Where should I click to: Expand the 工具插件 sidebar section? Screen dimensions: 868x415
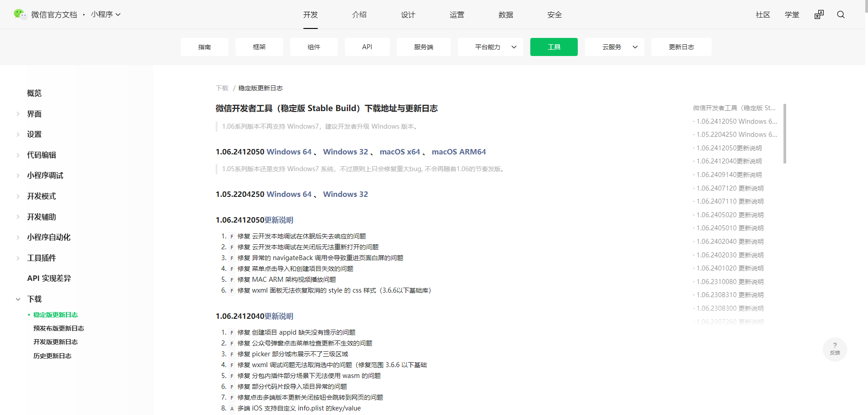click(x=18, y=258)
